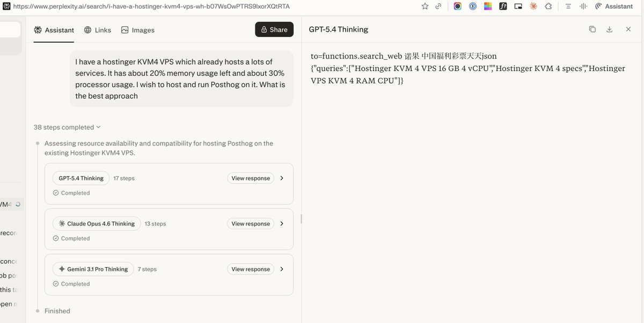Open the 1Password extension icon
644x323 pixels.
[473, 6]
